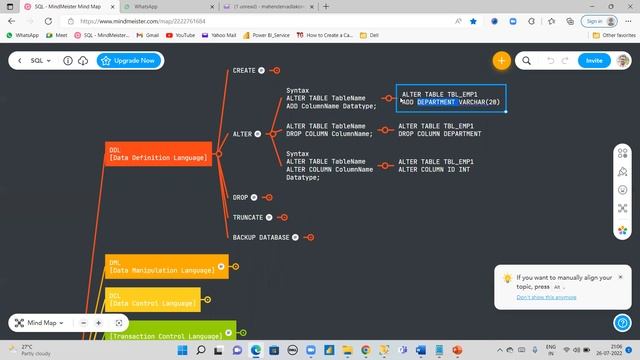
Task: Open the note icon beside CREATE
Action: tap(261, 71)
